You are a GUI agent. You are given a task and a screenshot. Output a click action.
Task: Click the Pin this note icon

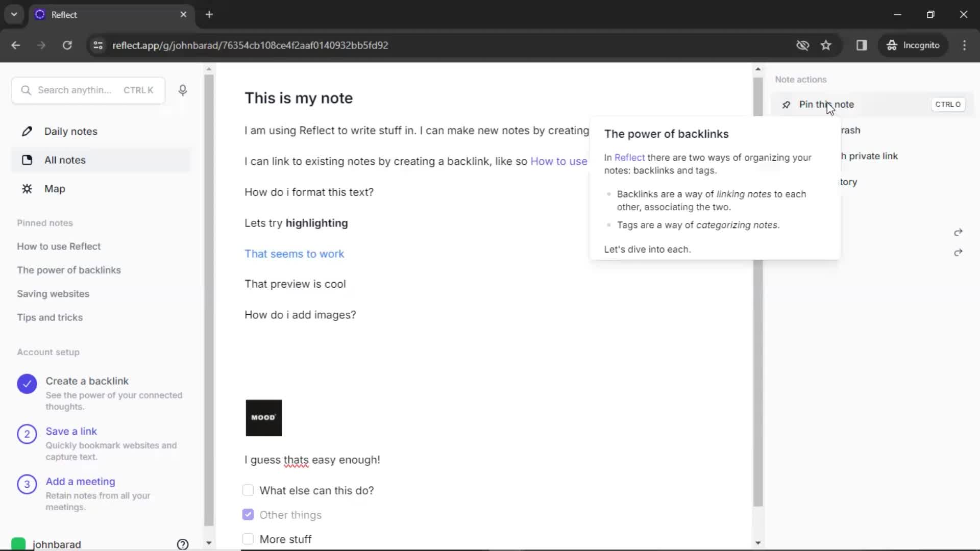[786, 104]
